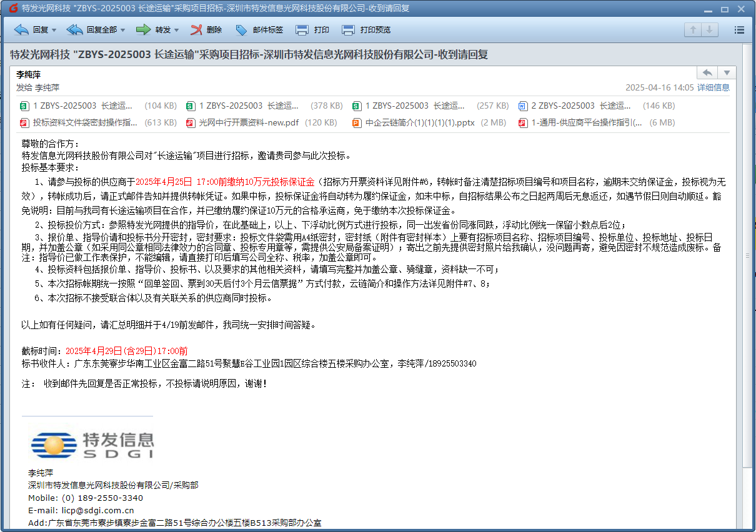This screenshot has height=532, width=756.
Task: Open 1-通用-供应商平台操作指引 PDF attachment
Action: [597, 122]
